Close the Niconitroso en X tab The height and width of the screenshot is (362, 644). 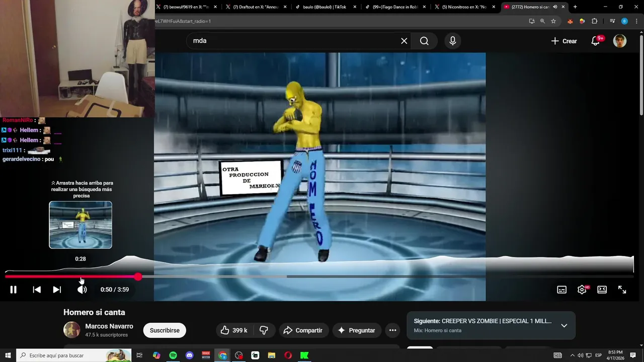click(x=494, y=7)
